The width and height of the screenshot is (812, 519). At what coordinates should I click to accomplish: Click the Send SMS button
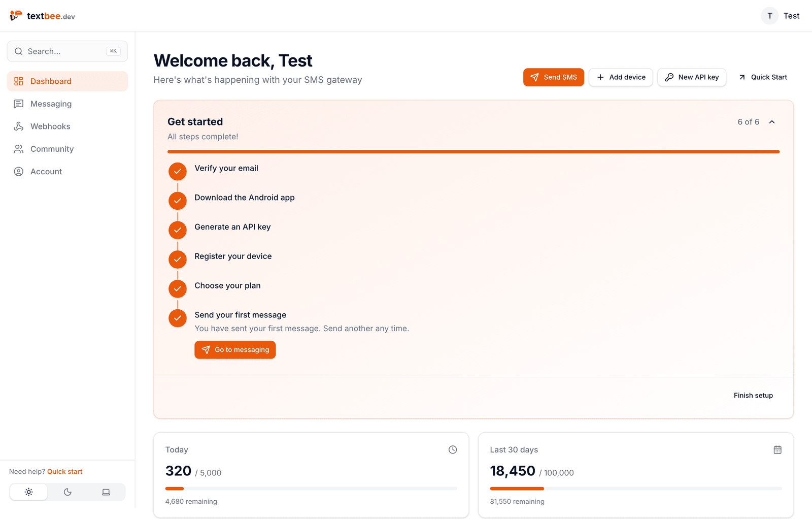click(x=554, y=77)
